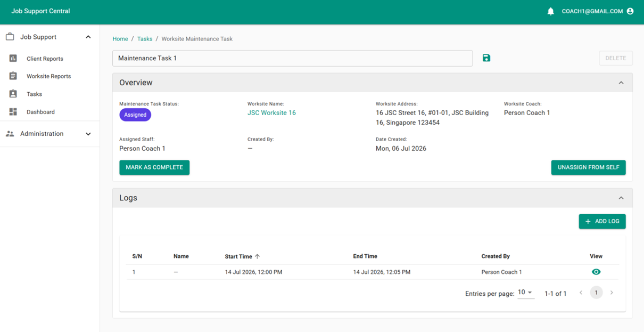Go to previous page of logs

pos(581,293)
